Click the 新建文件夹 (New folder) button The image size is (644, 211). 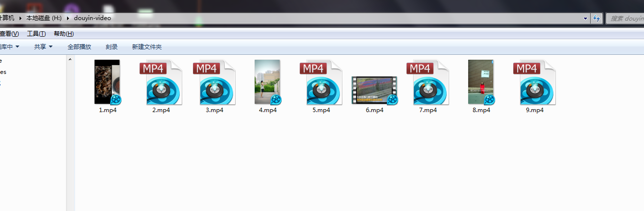(146, 47)
